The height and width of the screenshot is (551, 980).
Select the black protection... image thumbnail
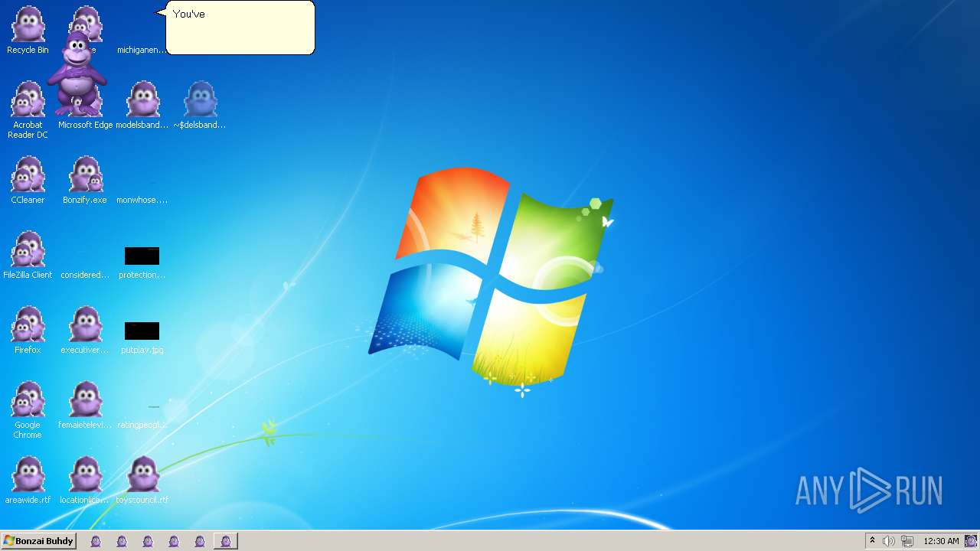point(142,256)
